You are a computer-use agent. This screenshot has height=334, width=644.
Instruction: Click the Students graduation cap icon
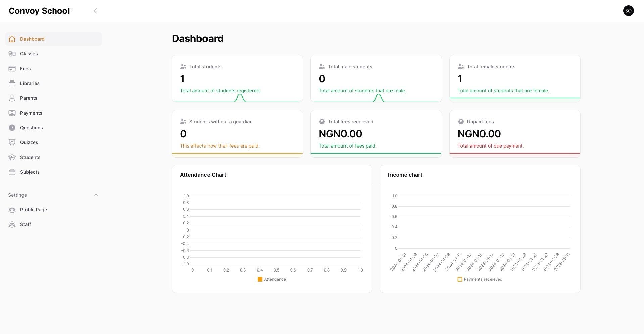[12, 157]
